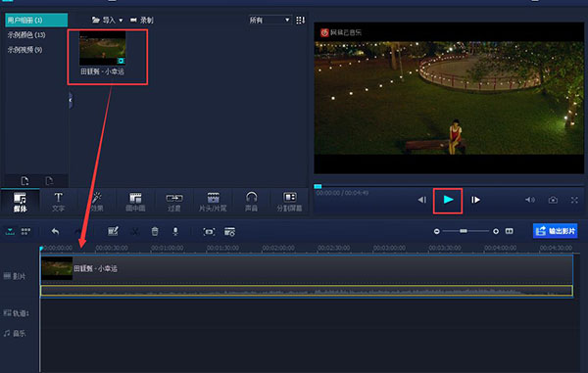Image resolution: width=588 pixels, height=373 pixels.
Task: Click the 录制 record button
Action: point(142,20)
